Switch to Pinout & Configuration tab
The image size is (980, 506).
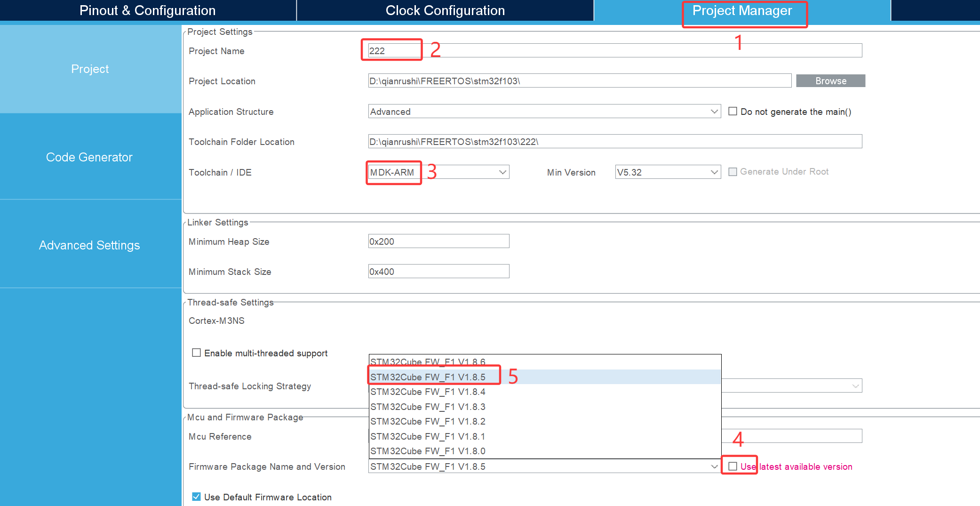[148, 10]
